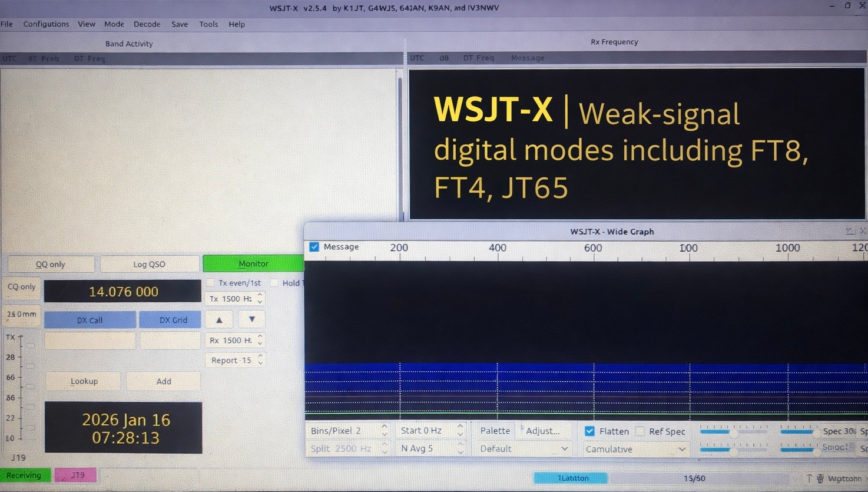Screen dimensions: 868x492
Task: Click the antenna icon in status bar
Action: 809,478
